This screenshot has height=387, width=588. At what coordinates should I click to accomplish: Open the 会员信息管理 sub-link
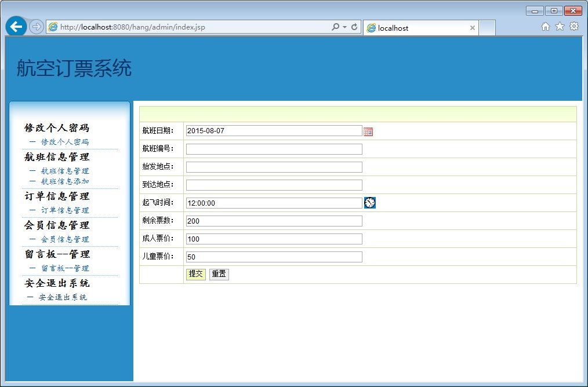65,239
